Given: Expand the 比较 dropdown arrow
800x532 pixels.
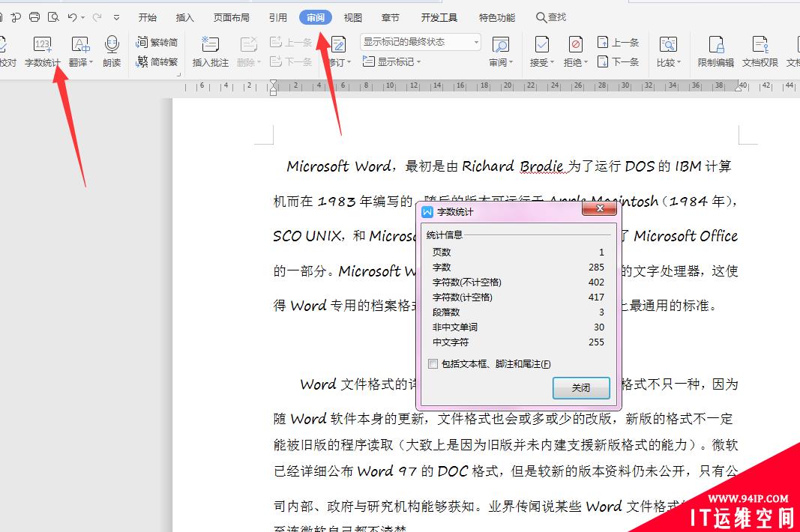Looking at the screenshot, I should click(x=679, y=62).
